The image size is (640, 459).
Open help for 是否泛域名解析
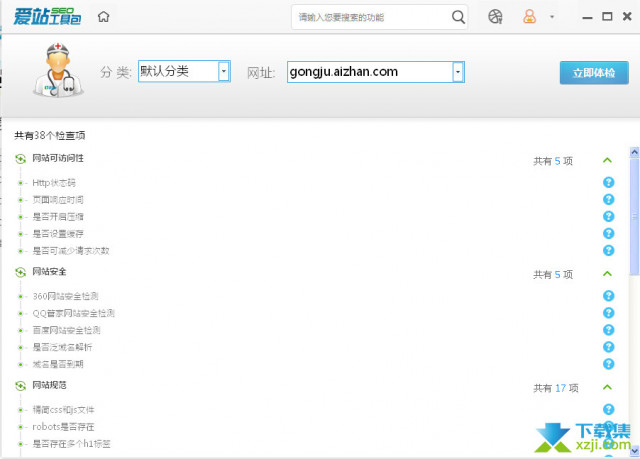click(608, 347)
